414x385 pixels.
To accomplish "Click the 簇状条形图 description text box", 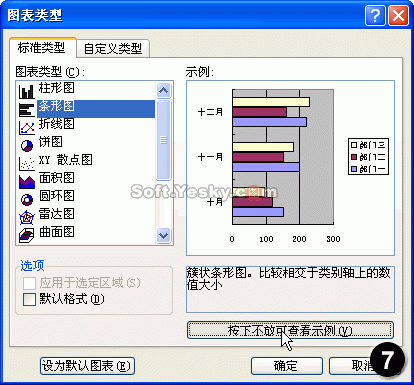I will pyautogui.click(x=290, y=289).
